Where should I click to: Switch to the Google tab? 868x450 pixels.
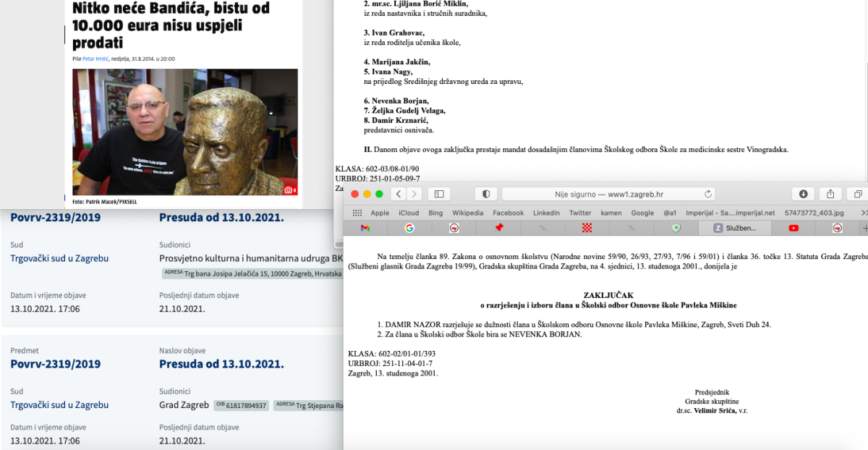[x=409, y=228]
